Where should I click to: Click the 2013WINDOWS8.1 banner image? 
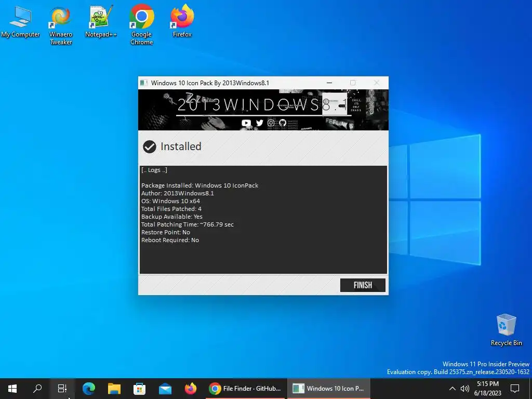[263, 110]
